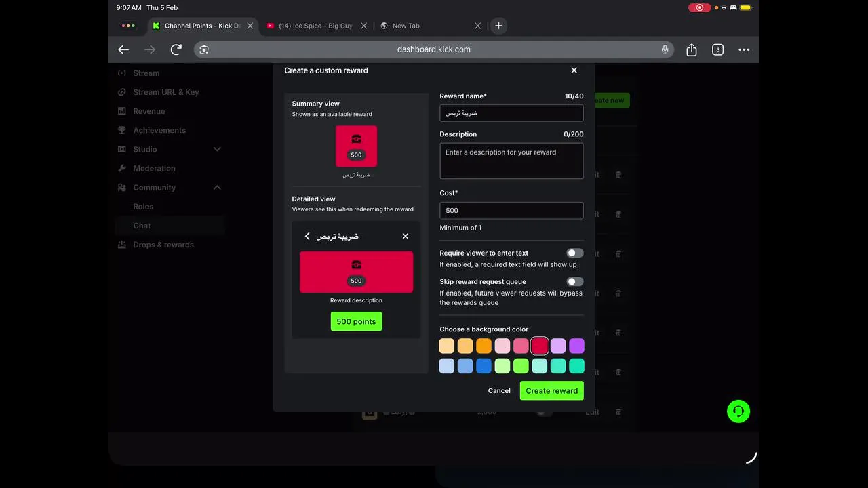Click the red detailed view reward card

click(x=356, y=272)
